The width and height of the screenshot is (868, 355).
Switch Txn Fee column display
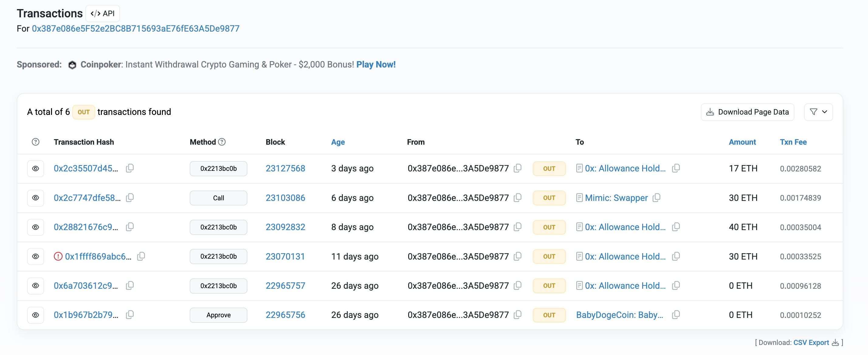pos(793,142)
